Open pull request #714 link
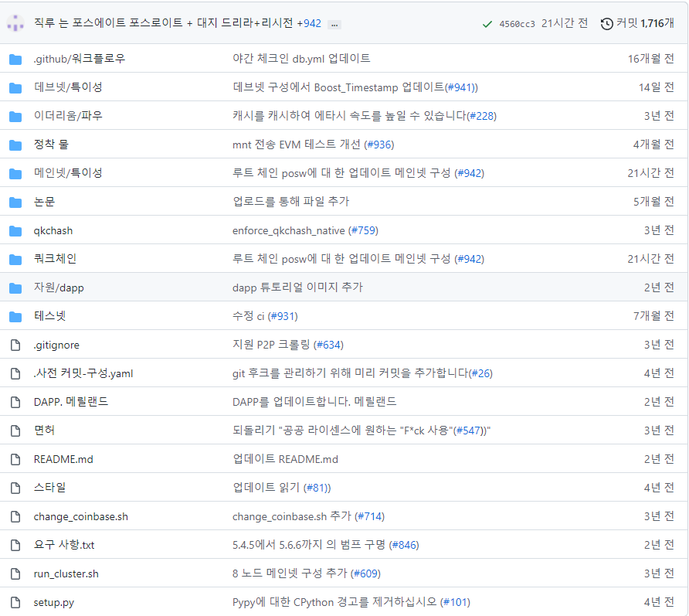The width and height of the screenshot is (689, 616). [369, 516]
